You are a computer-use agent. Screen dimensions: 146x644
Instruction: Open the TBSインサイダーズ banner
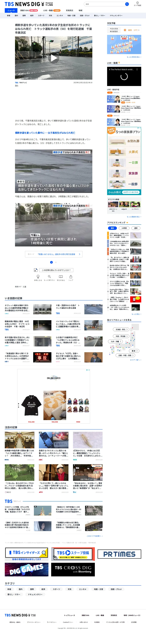pos(26,554)
